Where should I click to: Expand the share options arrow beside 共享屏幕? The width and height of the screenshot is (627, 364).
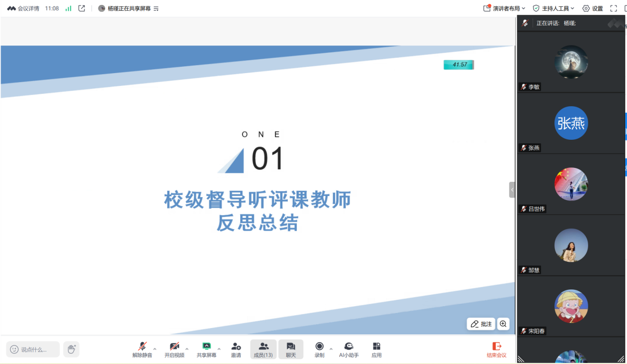tap(219, 349)
